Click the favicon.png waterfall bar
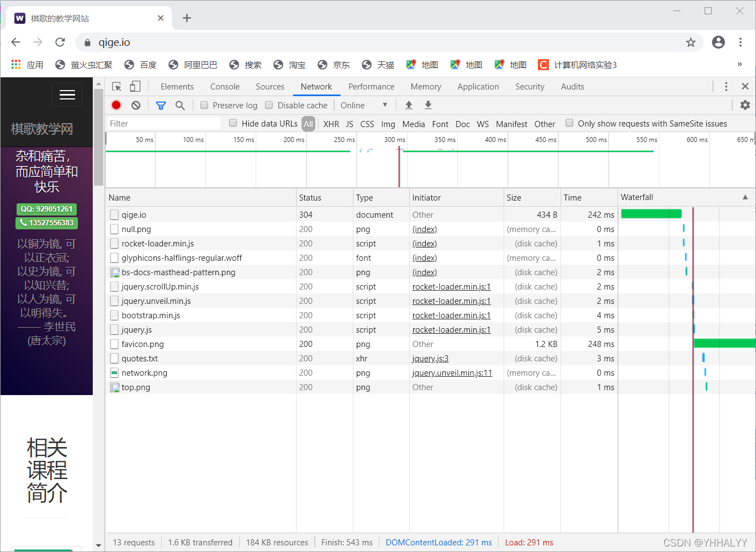 click(725, 343)
